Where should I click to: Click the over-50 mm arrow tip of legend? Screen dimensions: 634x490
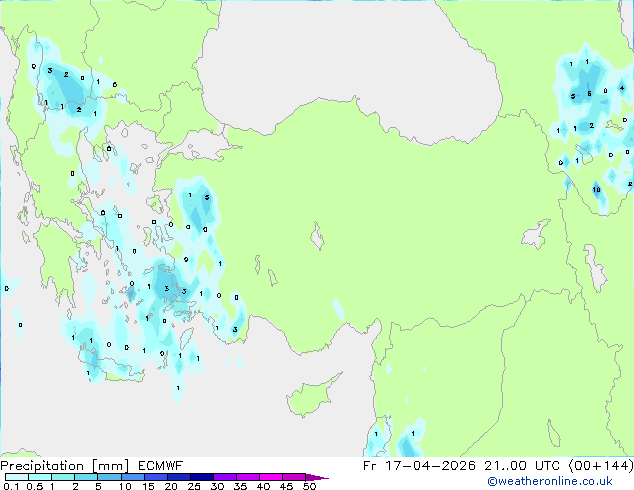tap(317, 477)
